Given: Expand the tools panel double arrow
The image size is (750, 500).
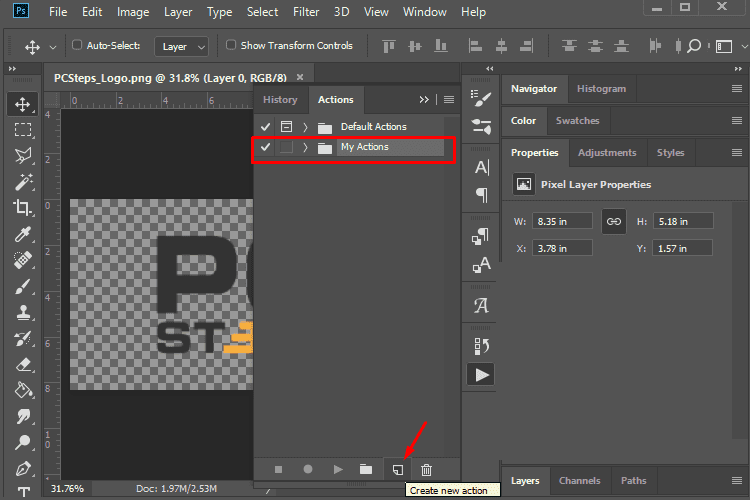Looking at the screenshot, I should (x=12, y=69).
